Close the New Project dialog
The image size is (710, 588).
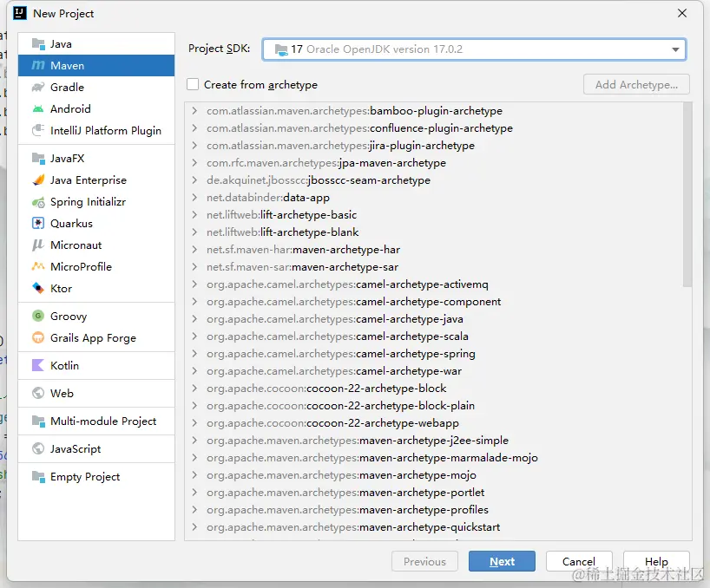(682, 13)
